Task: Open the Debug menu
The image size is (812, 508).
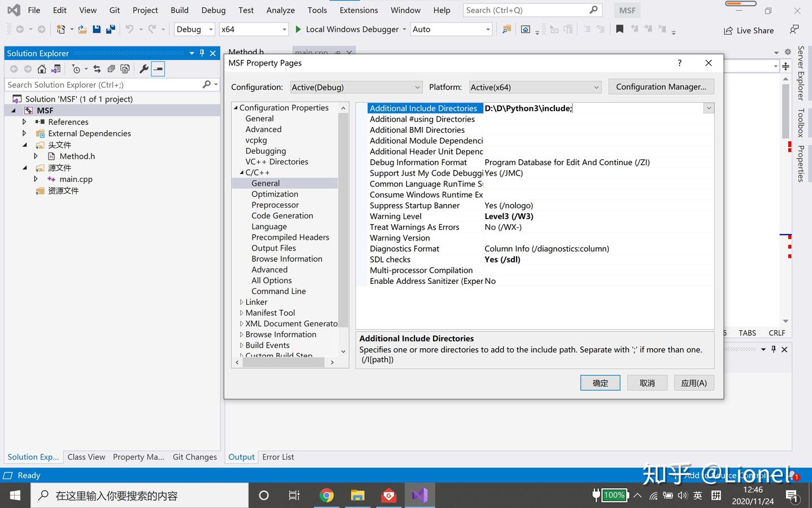Action: coord(213,10)
